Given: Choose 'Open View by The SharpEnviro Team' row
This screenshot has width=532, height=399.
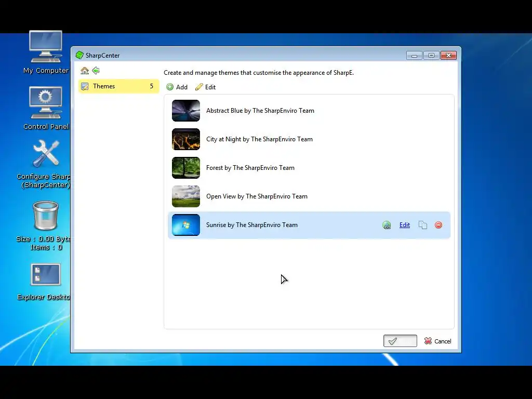Looking at the screenshot, I should (309, 196).
